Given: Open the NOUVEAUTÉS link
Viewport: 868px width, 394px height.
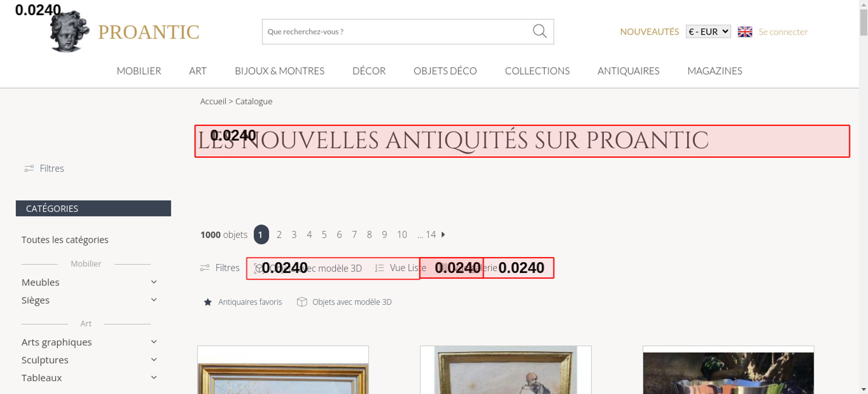Looking at the screenshot, I should [649, 32].
